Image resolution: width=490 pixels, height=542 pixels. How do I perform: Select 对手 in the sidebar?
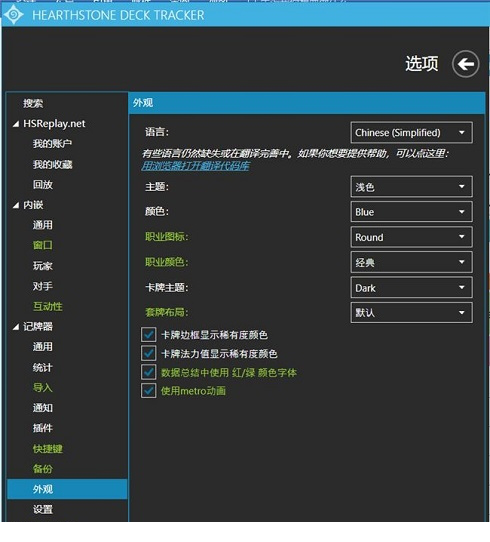[x=43, y=286]
